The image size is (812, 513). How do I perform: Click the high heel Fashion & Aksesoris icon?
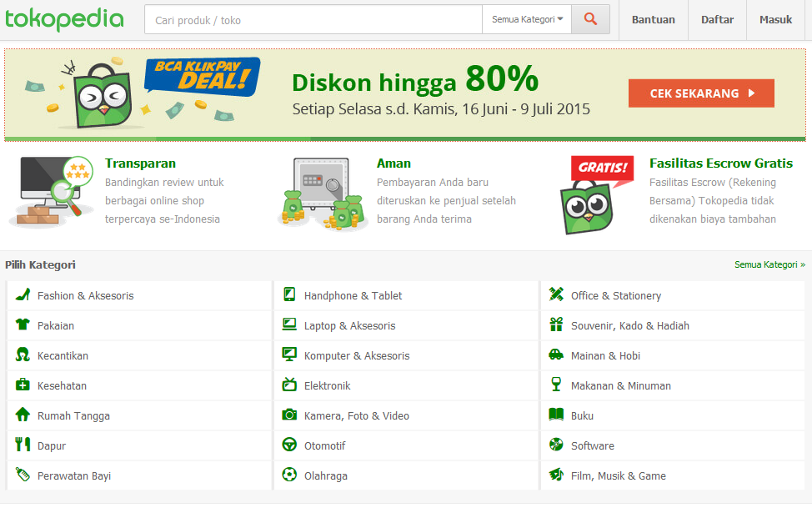23,294
